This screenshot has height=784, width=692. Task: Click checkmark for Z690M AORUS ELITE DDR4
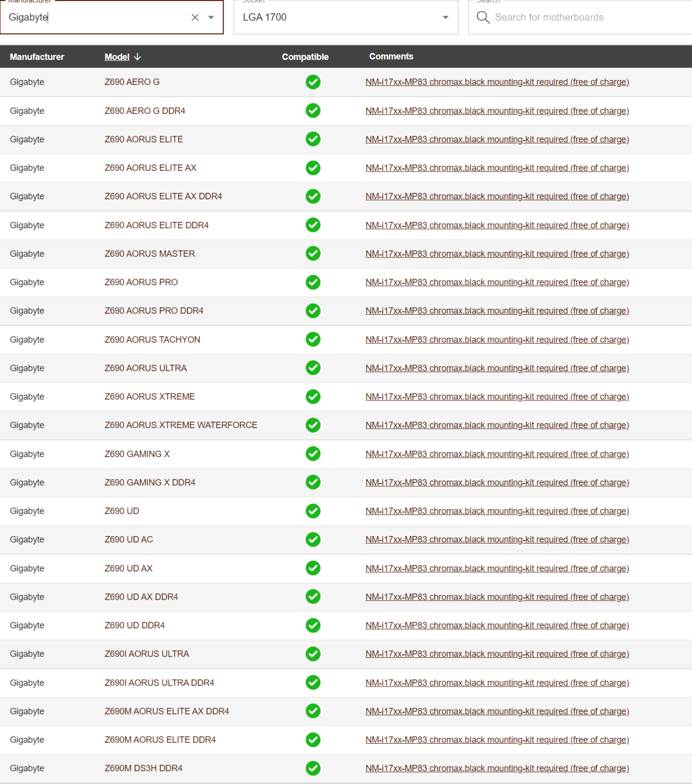[x=313, y=740]
